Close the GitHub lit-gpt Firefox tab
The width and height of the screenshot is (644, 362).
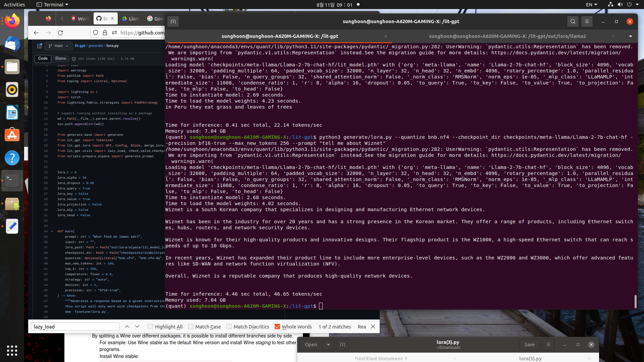pos(112,18)
